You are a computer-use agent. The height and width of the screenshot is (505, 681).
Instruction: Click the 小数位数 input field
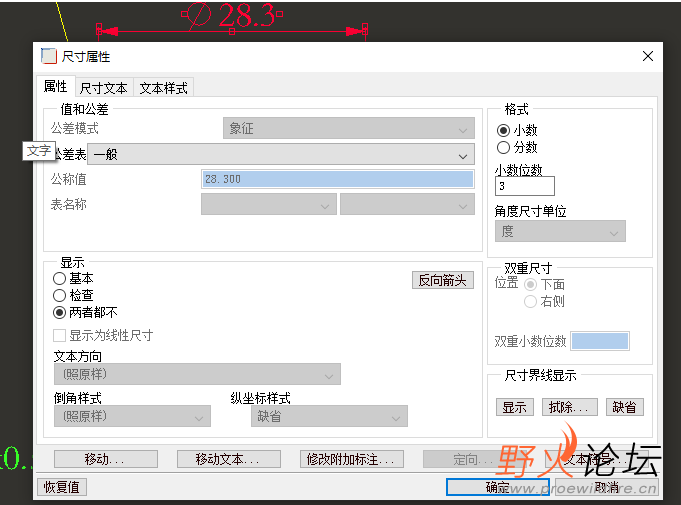[525, 186]
